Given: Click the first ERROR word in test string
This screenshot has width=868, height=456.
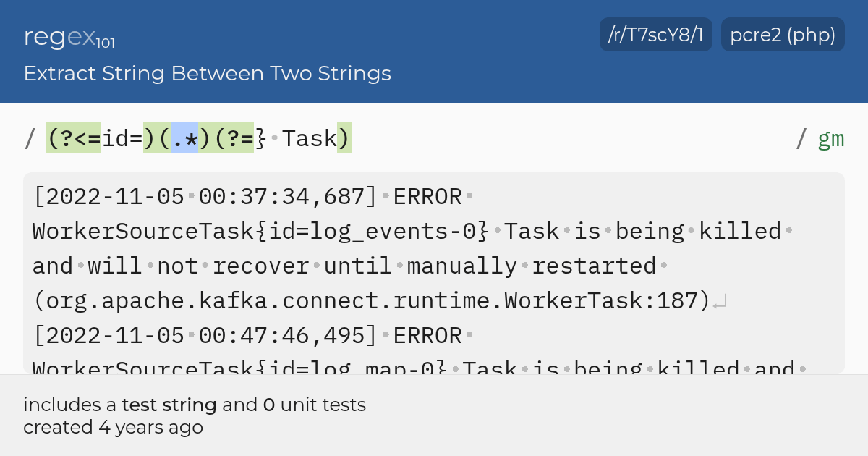Looking at the screenshot, I should [427, 196].
